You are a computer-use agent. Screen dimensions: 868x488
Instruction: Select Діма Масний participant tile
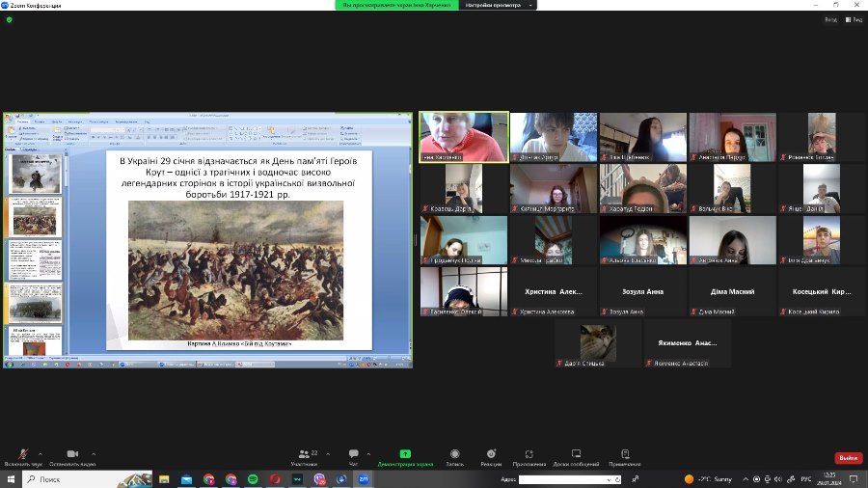tap(732, 291)
